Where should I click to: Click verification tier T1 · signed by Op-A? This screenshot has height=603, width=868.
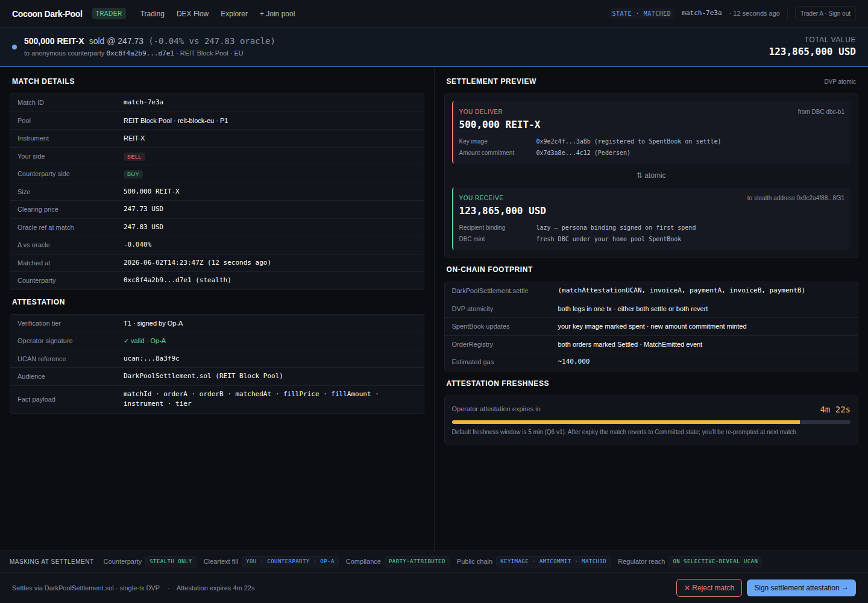pyautogui.click(x=153, y=323)
